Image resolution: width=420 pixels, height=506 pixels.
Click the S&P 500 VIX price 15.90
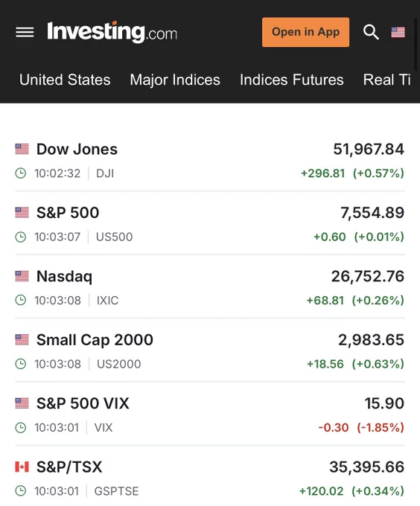pyautogui.click(x=384, y=403)
